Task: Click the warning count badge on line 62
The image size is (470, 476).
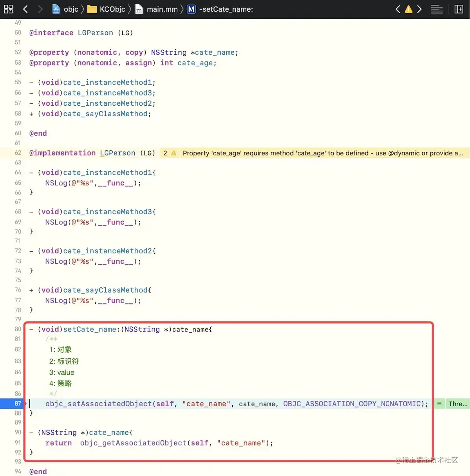Action: click(165, 153)
